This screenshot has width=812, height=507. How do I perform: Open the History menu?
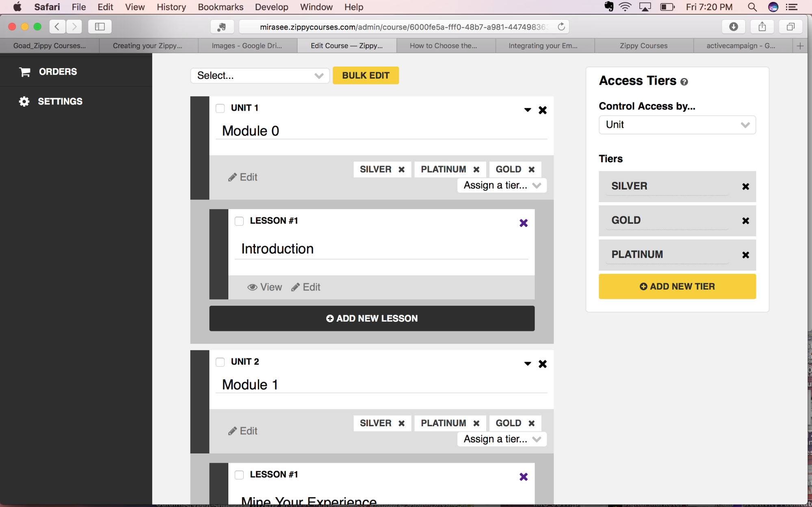[171, 7]
